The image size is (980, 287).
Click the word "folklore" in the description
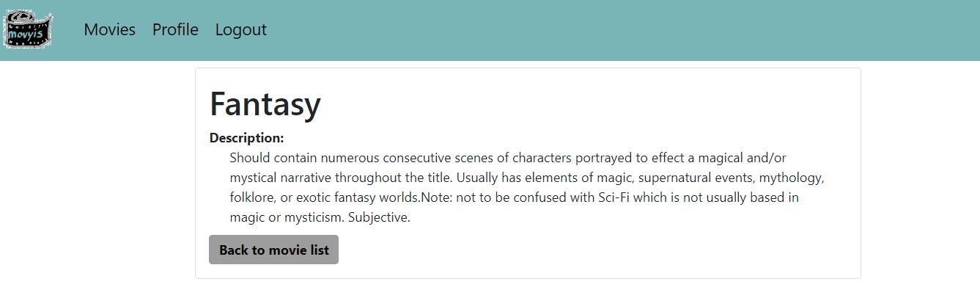[x=252, y=198]
